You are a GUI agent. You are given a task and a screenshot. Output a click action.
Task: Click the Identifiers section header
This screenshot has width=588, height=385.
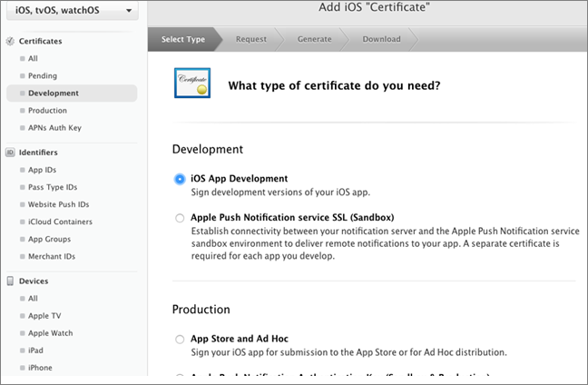click(x=38, y=153)
